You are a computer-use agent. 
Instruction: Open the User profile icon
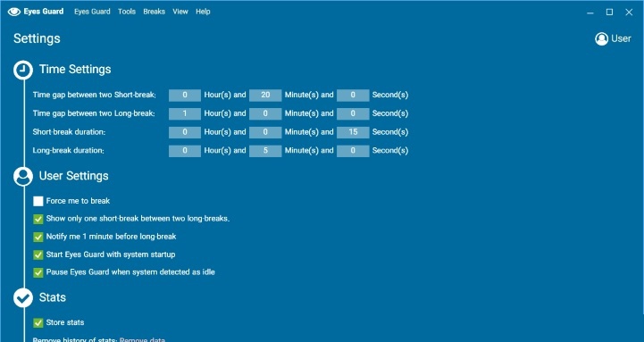point(601,39)
